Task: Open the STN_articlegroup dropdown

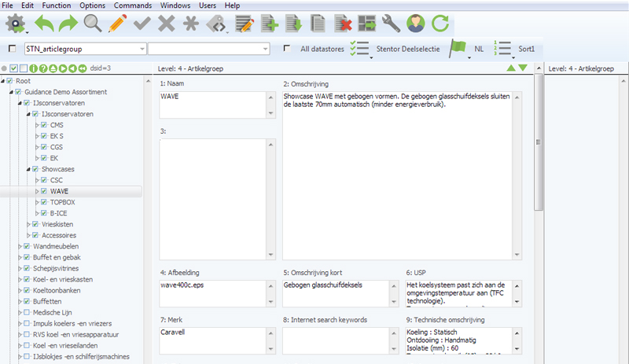Action: point(142,49)
